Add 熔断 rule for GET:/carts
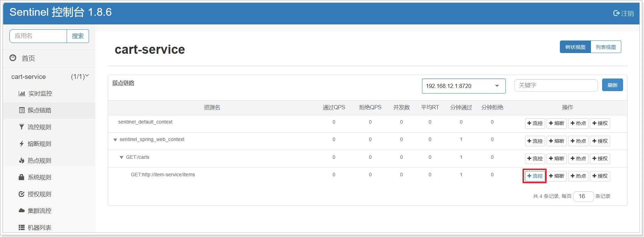Image resolution: width=644 pixels, height=237 pixels. point(557,158)
